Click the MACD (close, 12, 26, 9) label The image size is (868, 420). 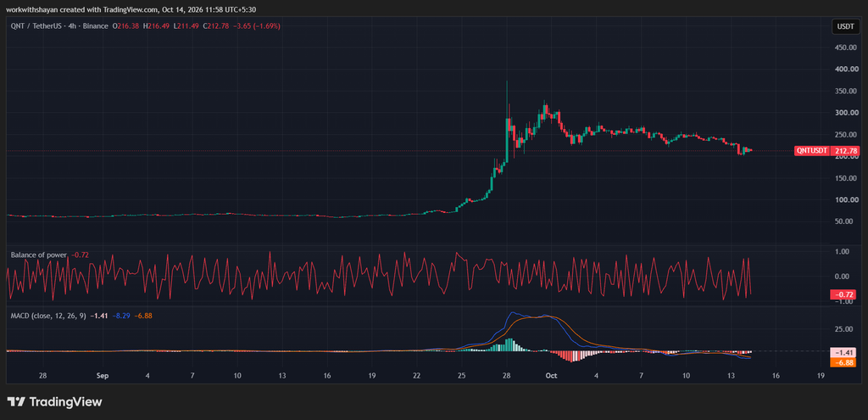49,316
